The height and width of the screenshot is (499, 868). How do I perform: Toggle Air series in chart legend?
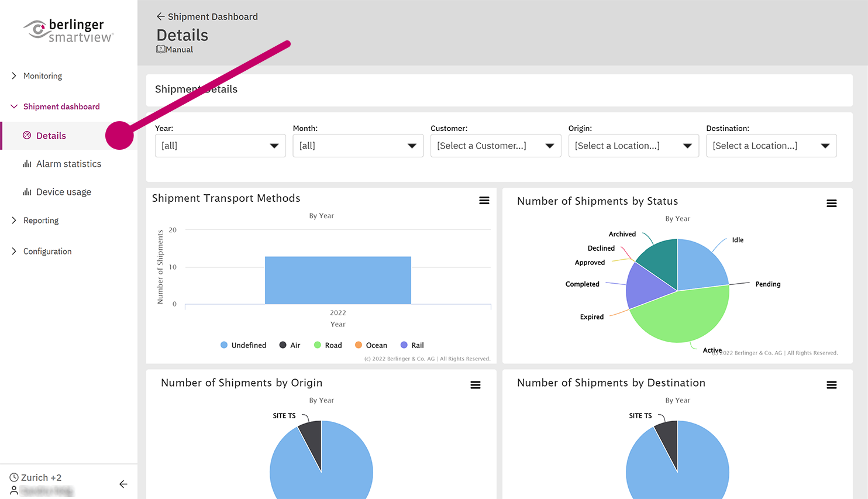click(290, 345)
